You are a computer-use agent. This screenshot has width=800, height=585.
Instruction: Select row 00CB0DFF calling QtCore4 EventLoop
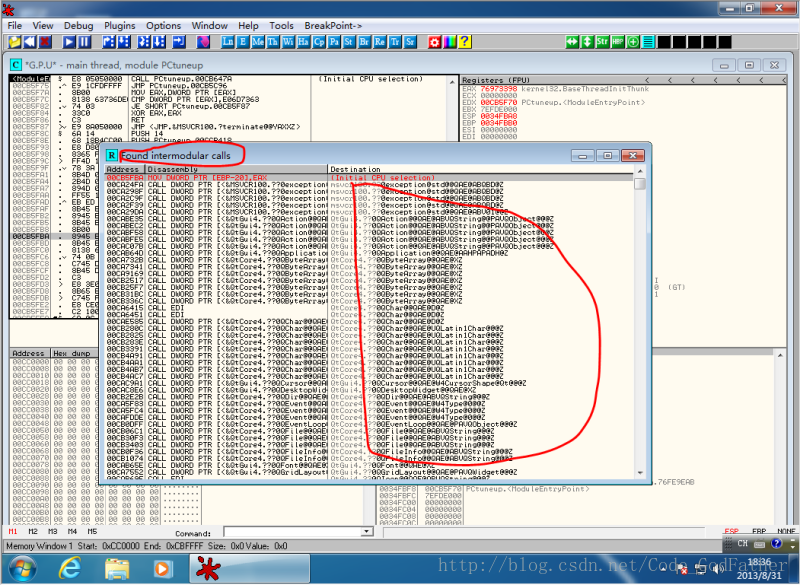coord(369,424)
